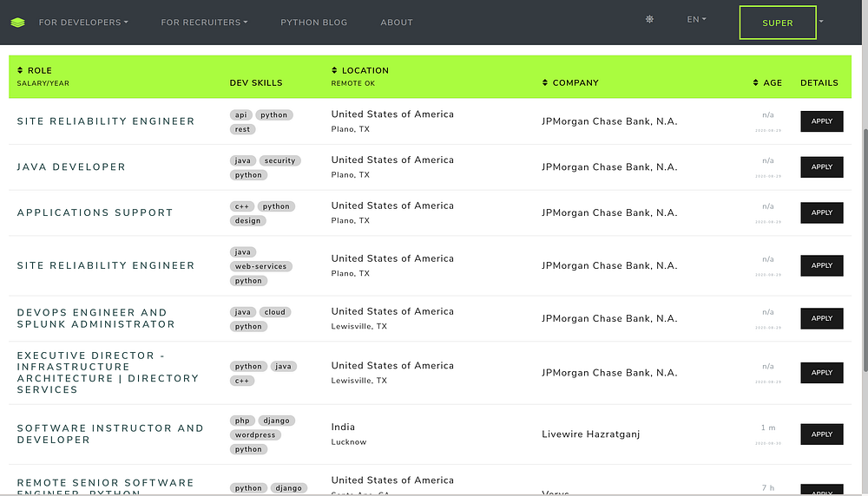Image resolution: width=868 pixels, height=496 pixels.
Task: Apply to the Applications Support job
Action: tap(822, 213)
